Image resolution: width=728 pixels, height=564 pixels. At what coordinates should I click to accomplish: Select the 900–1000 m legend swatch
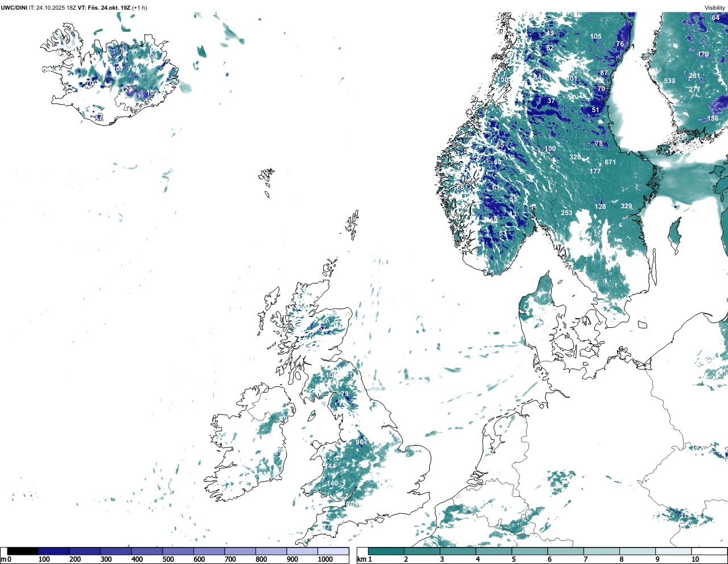302,551
